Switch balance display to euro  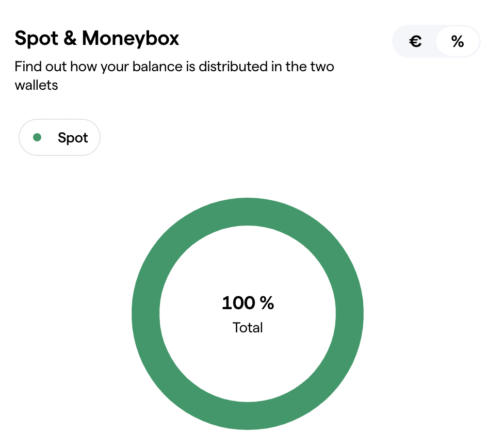click(x=416, y=41)
